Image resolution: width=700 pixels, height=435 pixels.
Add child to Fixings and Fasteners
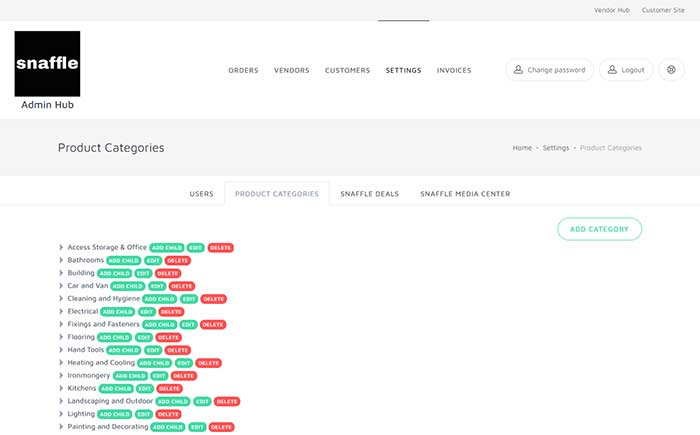click(159, 325)
